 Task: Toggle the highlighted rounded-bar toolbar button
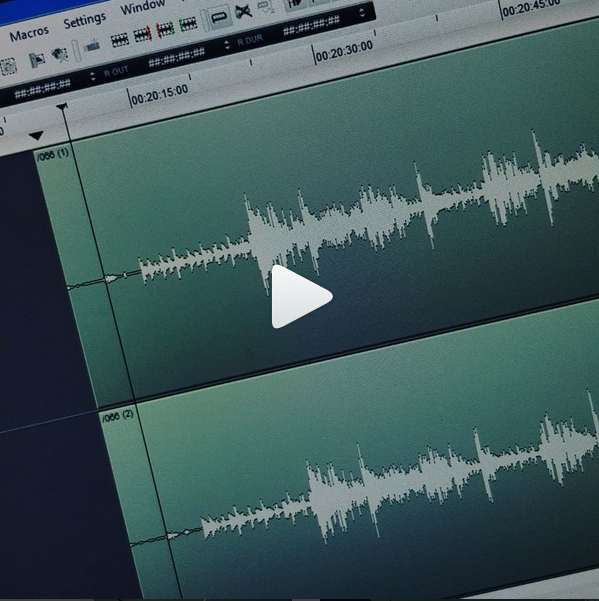click(x=220, y=17)
